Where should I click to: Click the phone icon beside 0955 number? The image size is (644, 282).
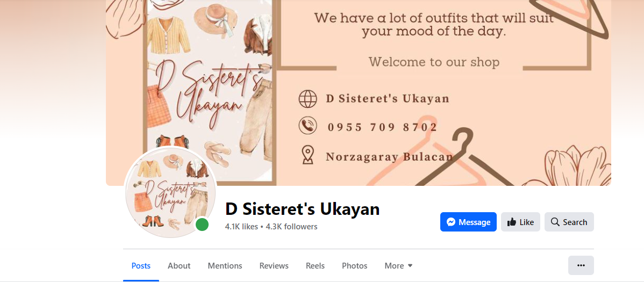pyautogui.click(x=307, y=126)
